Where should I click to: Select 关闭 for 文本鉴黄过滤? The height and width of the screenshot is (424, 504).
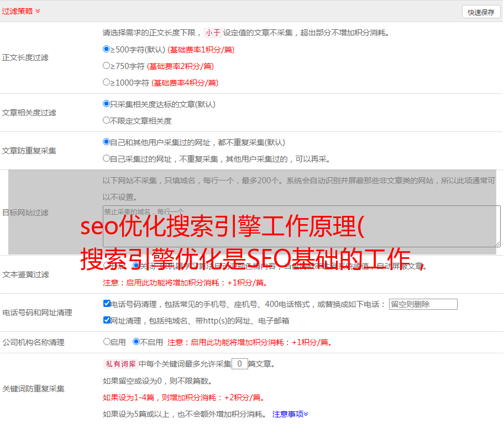pos(136,266)
